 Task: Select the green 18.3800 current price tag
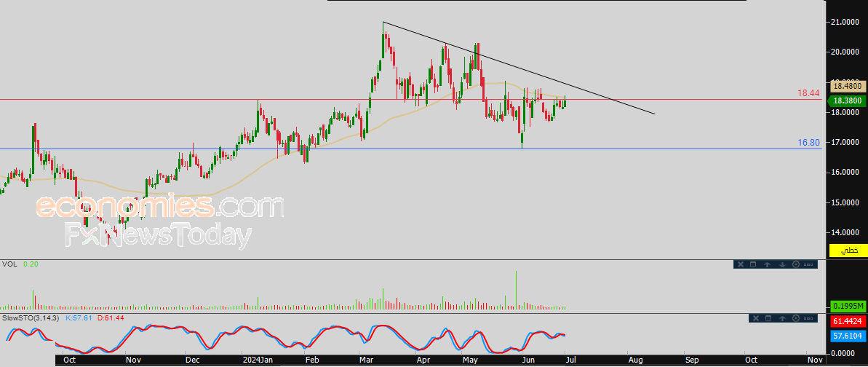coord(846,101)
